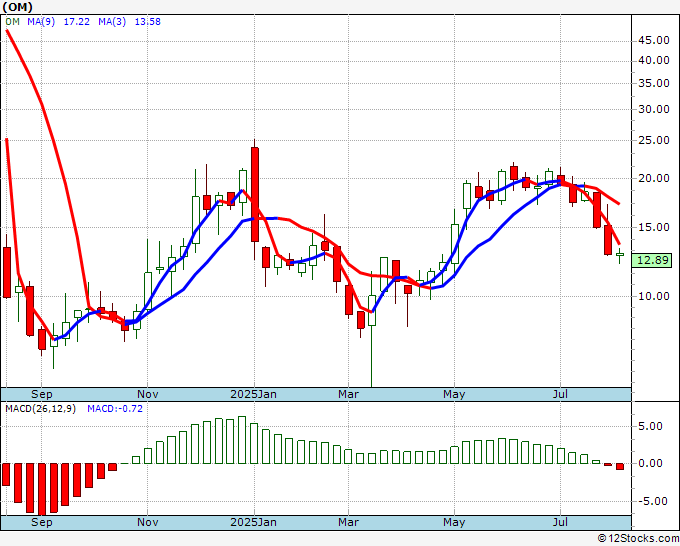
Task: Click the last small green candlestick near 12.89
Action: pos(620,255)
